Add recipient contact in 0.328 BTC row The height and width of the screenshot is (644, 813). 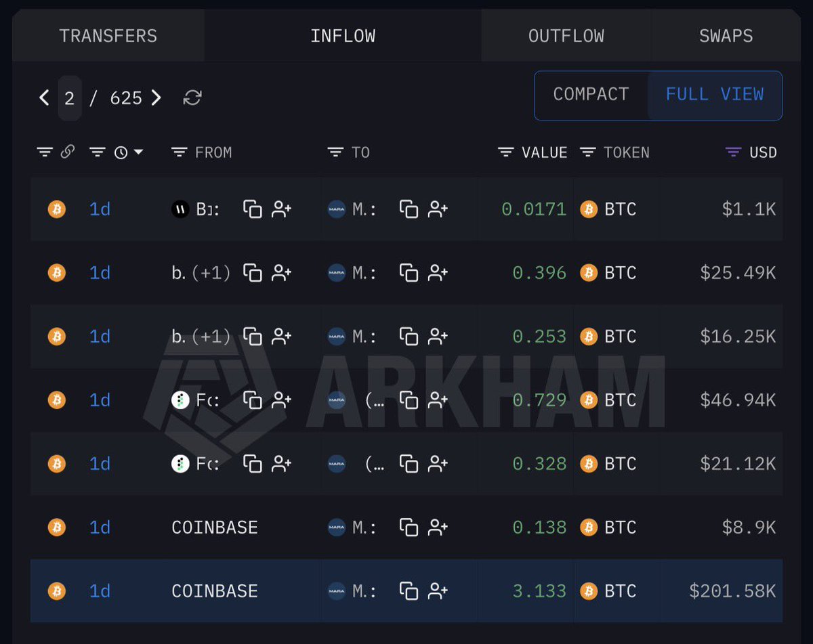438,464
